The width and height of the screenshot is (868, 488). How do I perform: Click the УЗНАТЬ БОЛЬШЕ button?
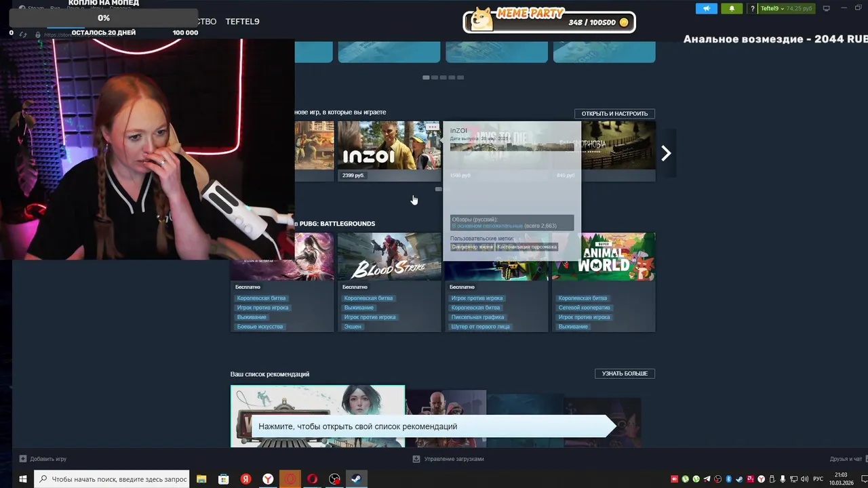pos(625,373)
